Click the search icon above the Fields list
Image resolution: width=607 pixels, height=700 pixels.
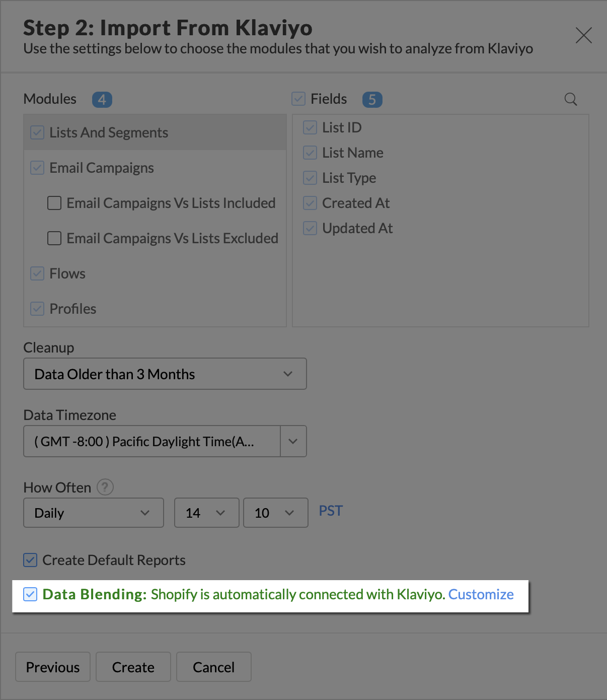point(570,99)
